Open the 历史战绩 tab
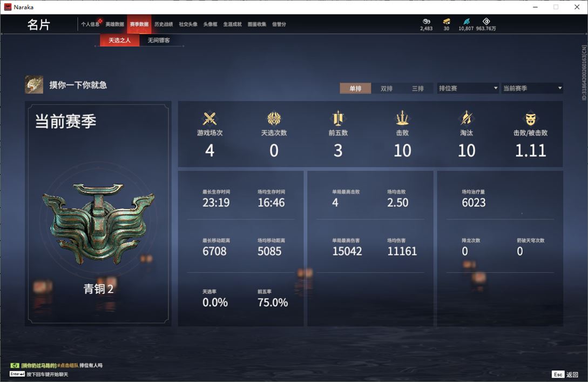Screen dimensions: 588x382 (164, 24)
